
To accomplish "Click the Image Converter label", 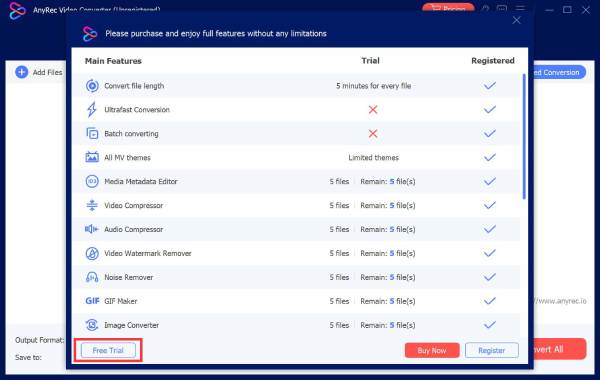I will [x=131, y=325].
